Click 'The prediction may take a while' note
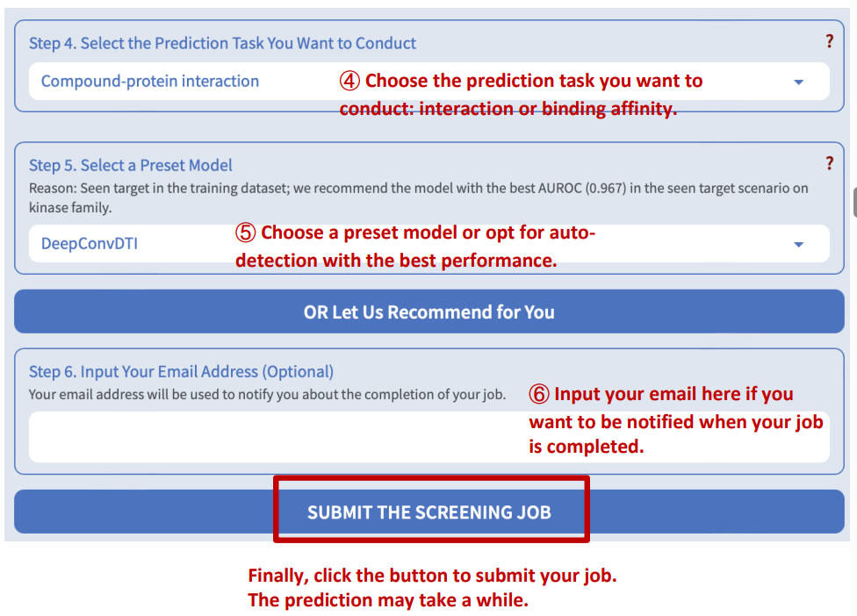Image resolution: width=857 pixels, height=616 pixels. (x=388, y=601)
